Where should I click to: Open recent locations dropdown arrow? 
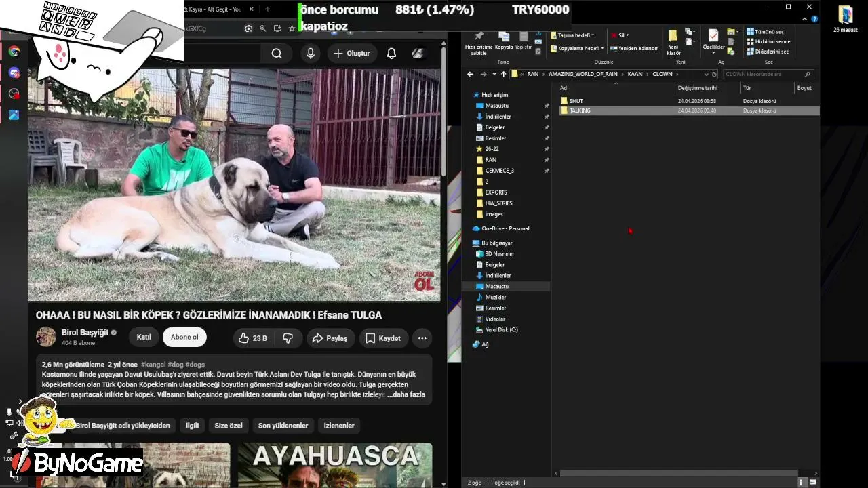(494, 74)
